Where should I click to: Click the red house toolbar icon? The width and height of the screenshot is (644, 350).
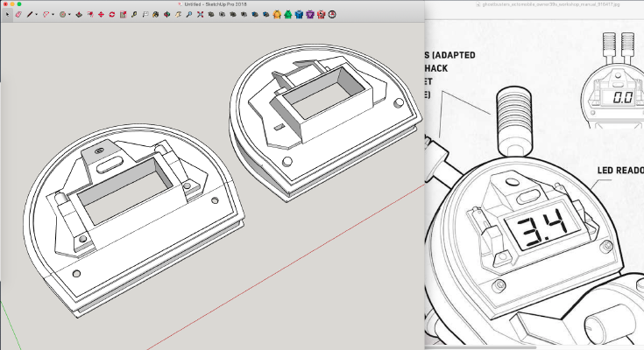[x=322, y=14]
